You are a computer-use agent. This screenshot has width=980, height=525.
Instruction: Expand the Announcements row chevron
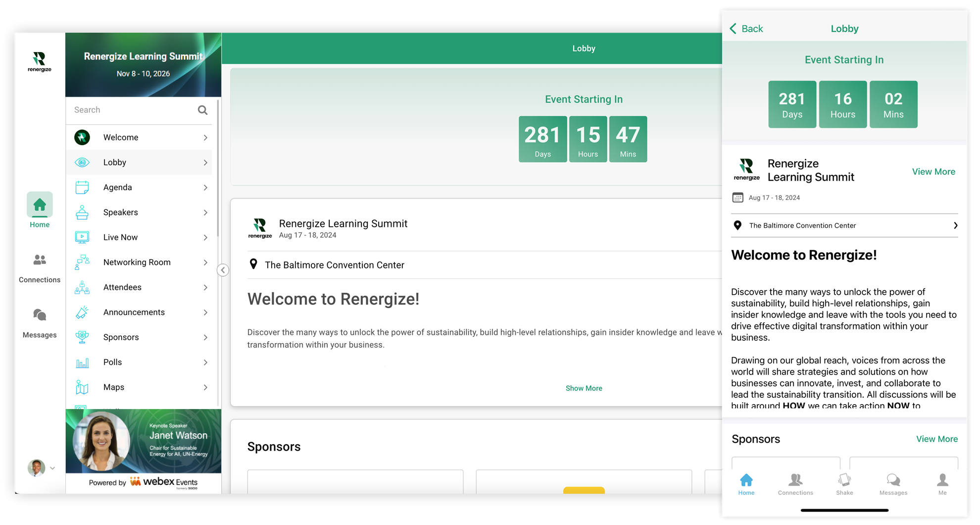pyautogui.click(x=205, y=313)
